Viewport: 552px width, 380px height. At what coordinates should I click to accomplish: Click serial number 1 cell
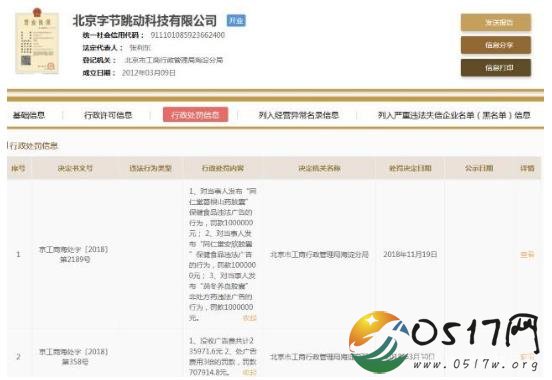(18, 254)
